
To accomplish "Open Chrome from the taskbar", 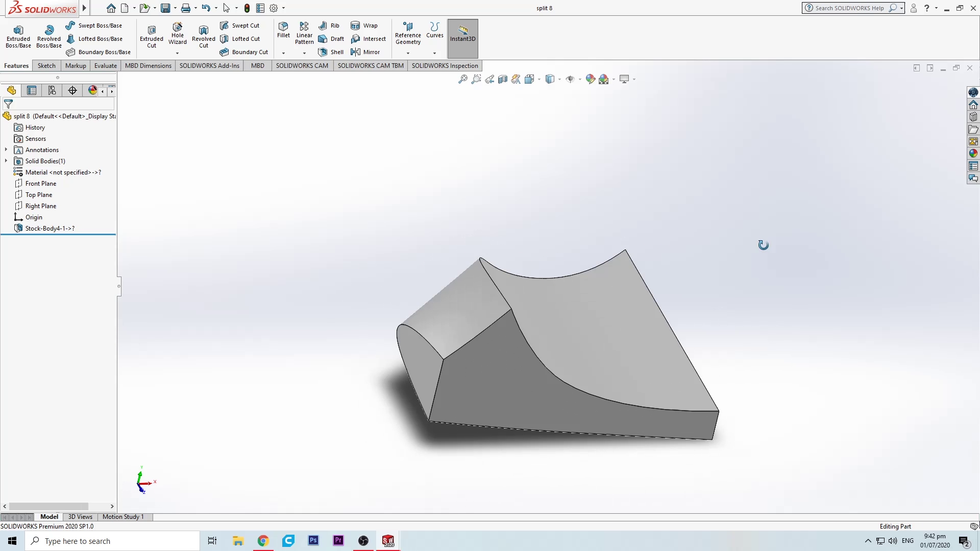I will tap(263, 541).
